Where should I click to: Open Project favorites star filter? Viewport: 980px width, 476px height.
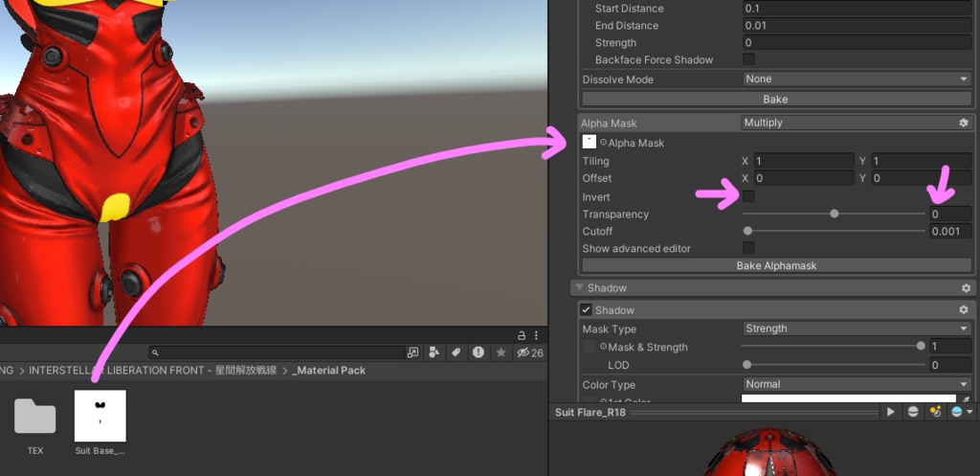(x=501, y=352)
